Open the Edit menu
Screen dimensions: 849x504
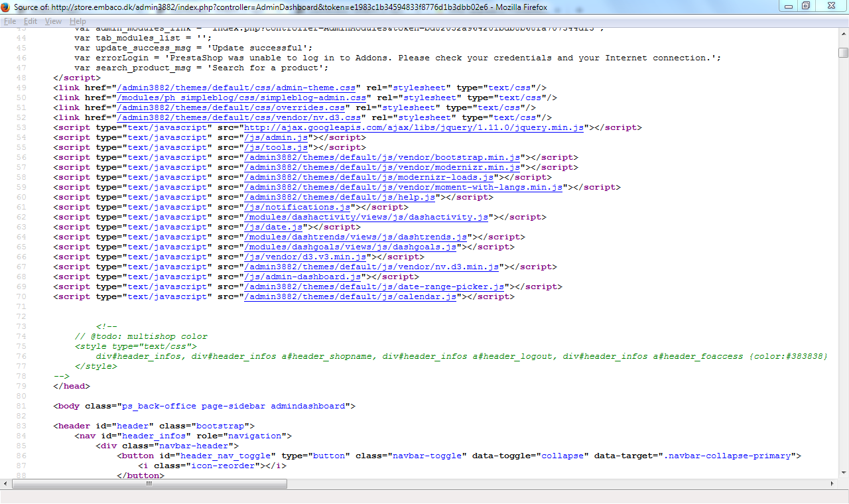31,21
